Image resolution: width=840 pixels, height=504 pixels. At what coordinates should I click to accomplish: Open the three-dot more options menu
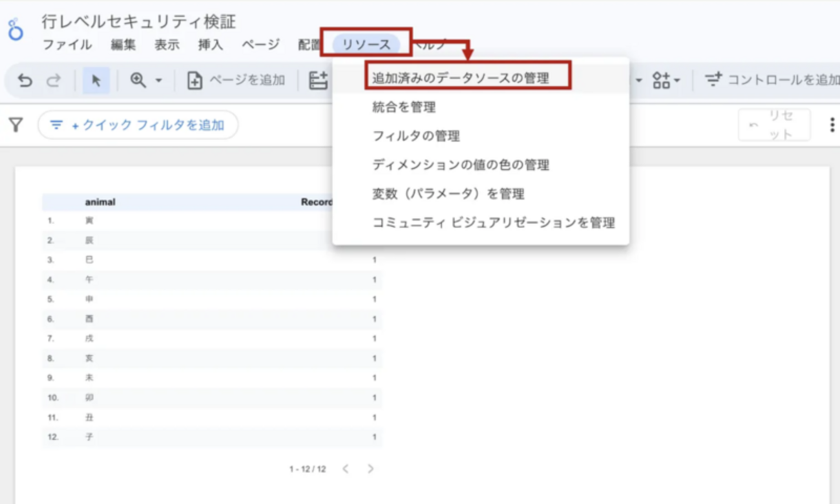[832, 125]
